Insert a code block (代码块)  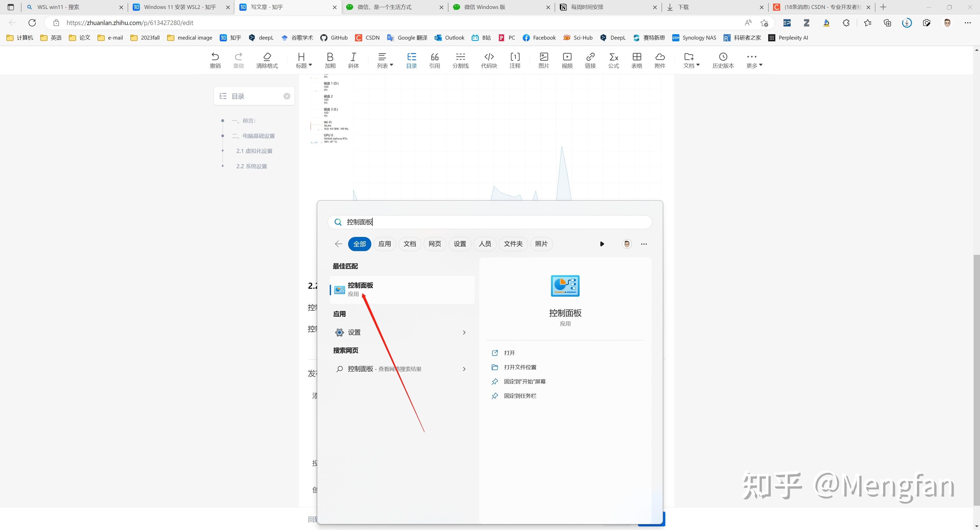489,60
